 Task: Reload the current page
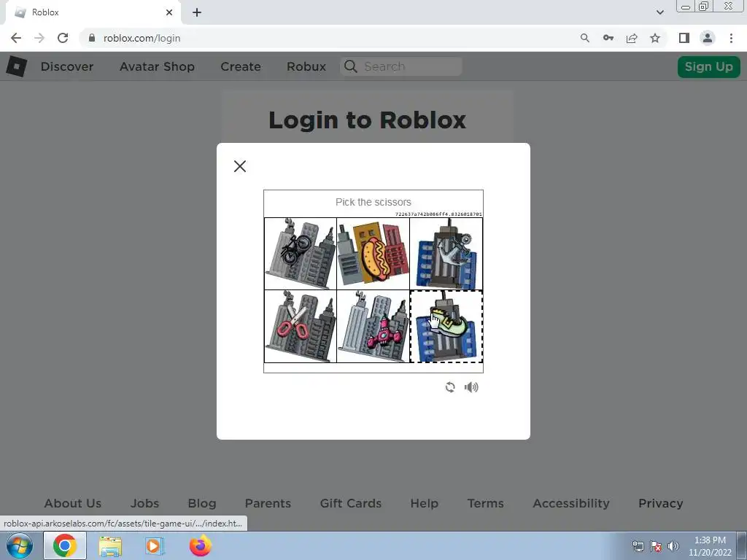tap(63, 38)
